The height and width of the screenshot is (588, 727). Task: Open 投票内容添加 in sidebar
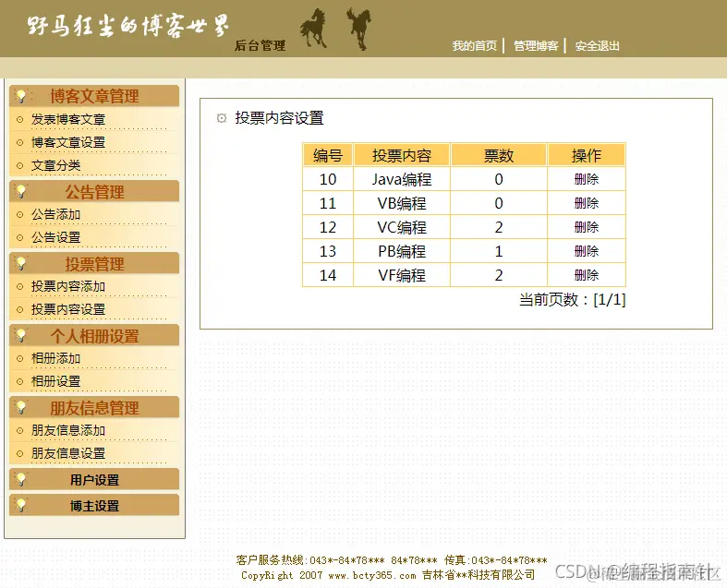point(68,287)
